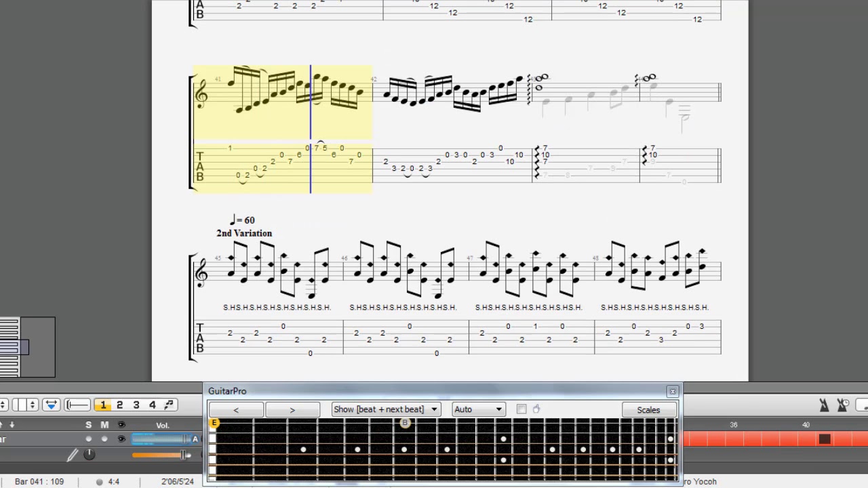Click bar 40 label in timeline
The image size is (868, 488).
pos(806,425)
